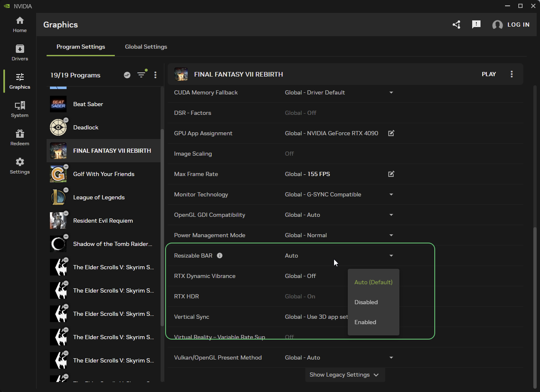This screenshot has width=540, height=392.
Task: Collapse the Resizable BAR dropdown arrow
Action: pos(391,256)
